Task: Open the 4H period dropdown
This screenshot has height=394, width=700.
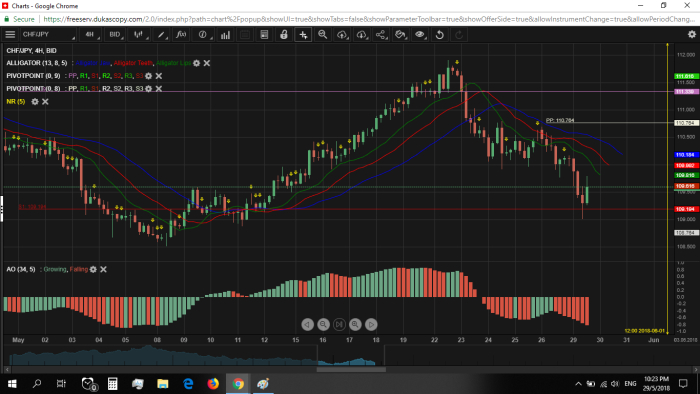Action: tap(91, 34)
